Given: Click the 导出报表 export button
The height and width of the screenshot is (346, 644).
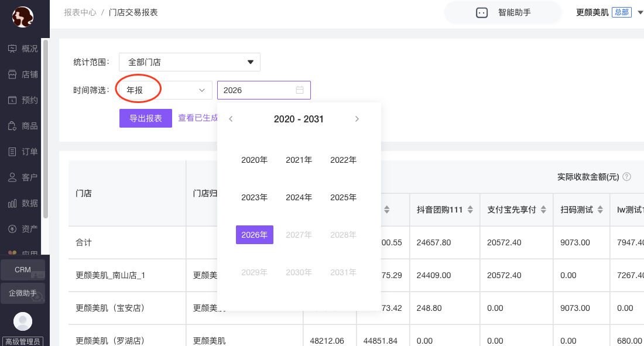Looking at the screenshot, I should click(145, 118).
